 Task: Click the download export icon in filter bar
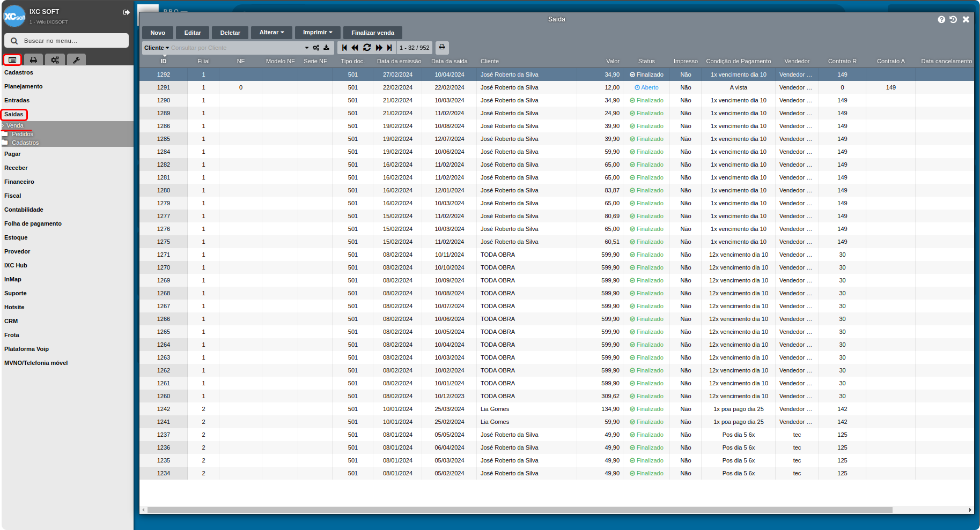326,48
